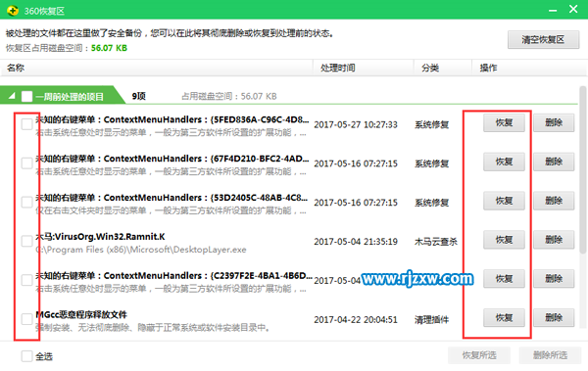Restore the VirusOrg.Win32.Ramnit.K item
The width and height of the screenshot is (588, 371).
(504, 240)
